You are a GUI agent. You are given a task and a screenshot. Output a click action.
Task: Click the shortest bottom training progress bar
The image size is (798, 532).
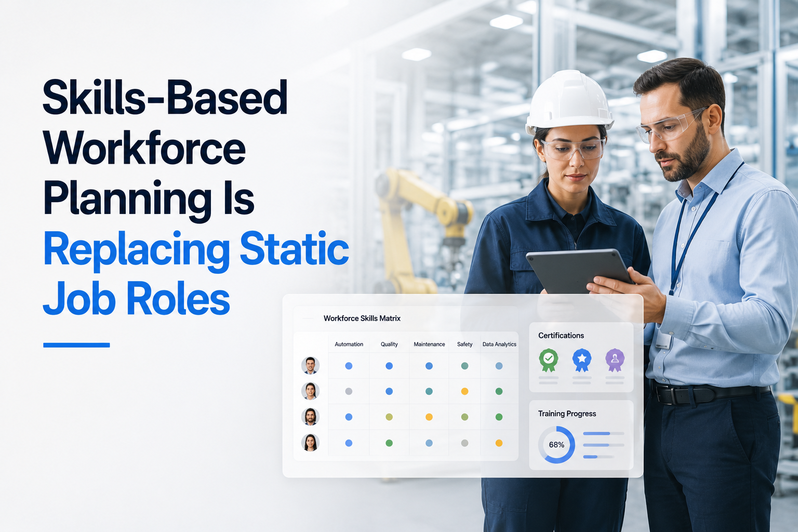pyautogui.click(x=598, y=457)
